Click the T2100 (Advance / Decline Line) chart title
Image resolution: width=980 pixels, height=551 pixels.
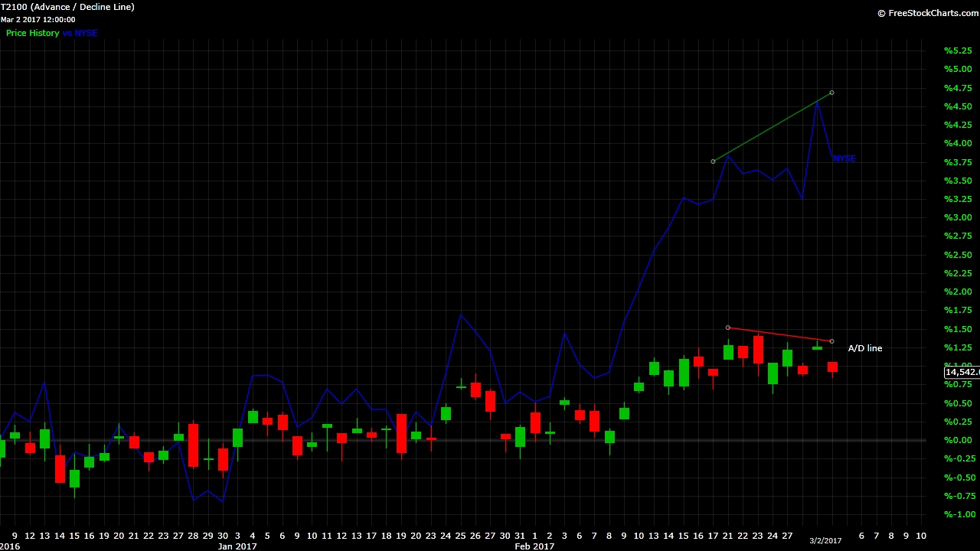pos(67,7)
